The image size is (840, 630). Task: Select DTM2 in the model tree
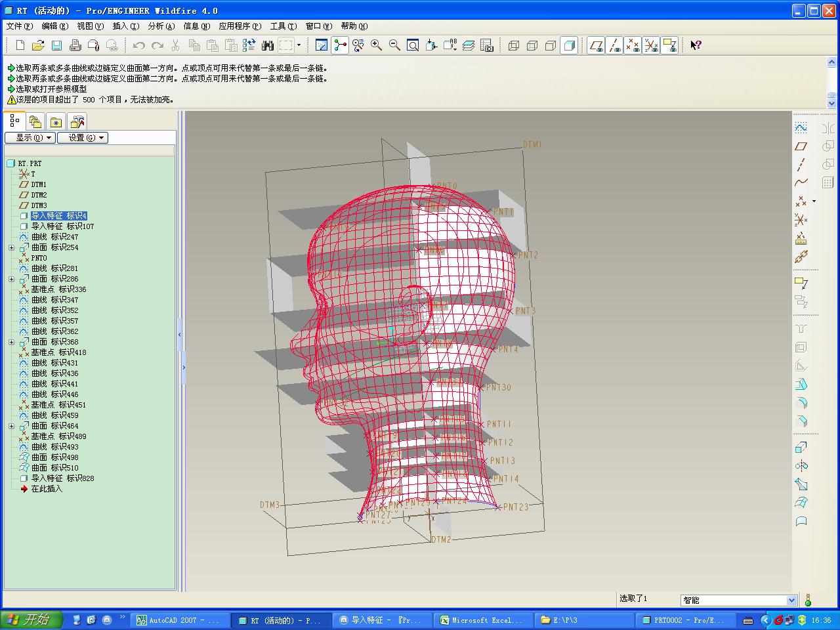point(39,195)
